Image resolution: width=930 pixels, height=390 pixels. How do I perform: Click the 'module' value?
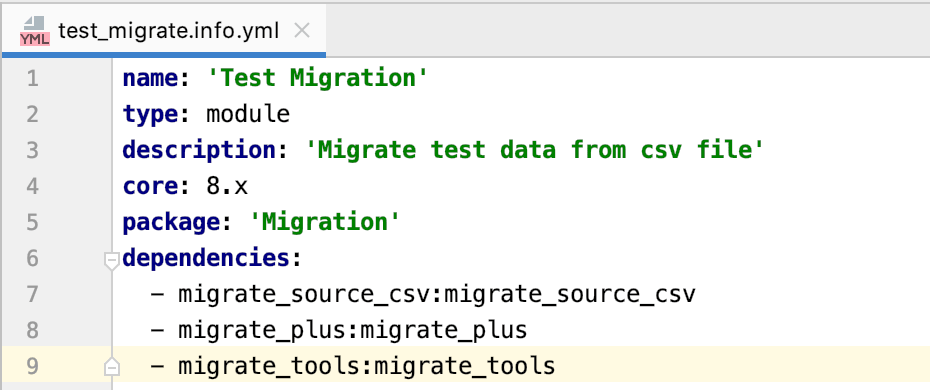(248, 114)
